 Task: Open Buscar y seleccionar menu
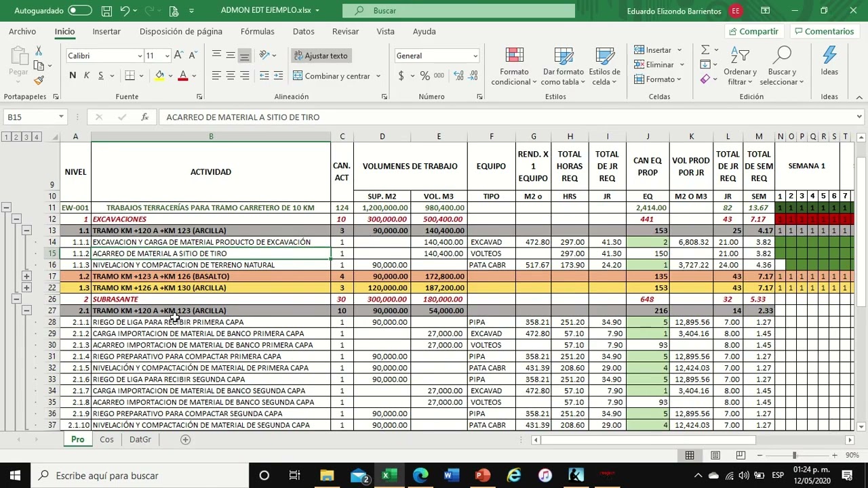(782, 67)
